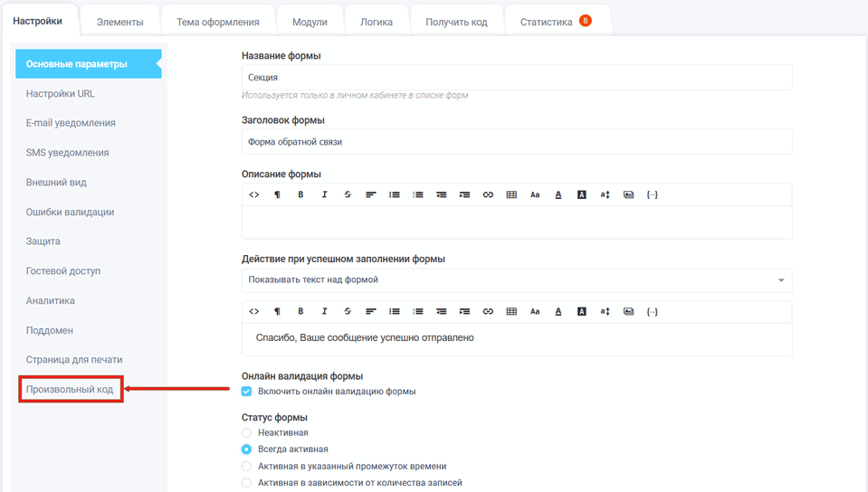
Task: Open "Произвольный код" in the sidebar
Action: 70,390
